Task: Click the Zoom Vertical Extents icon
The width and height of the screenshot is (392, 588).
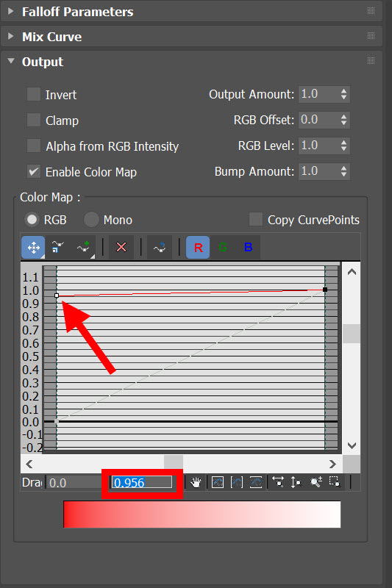Action: [x=256, y=482]
